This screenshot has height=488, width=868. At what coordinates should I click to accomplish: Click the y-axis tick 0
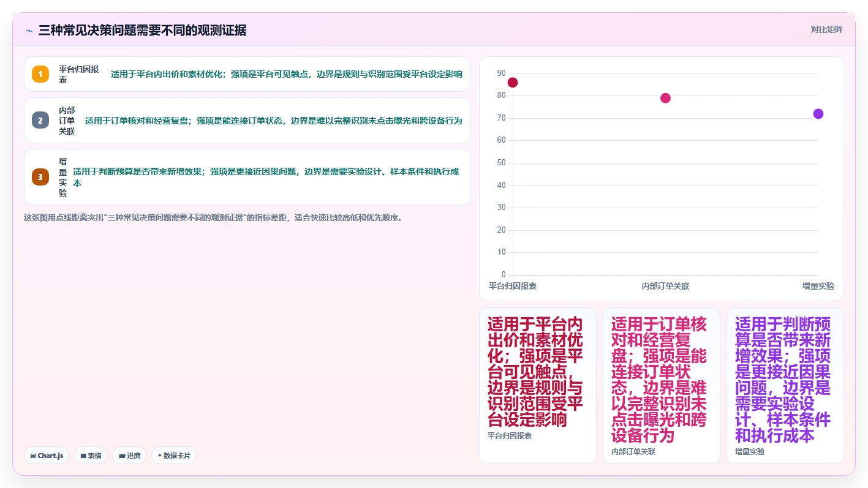coord(504,274)
